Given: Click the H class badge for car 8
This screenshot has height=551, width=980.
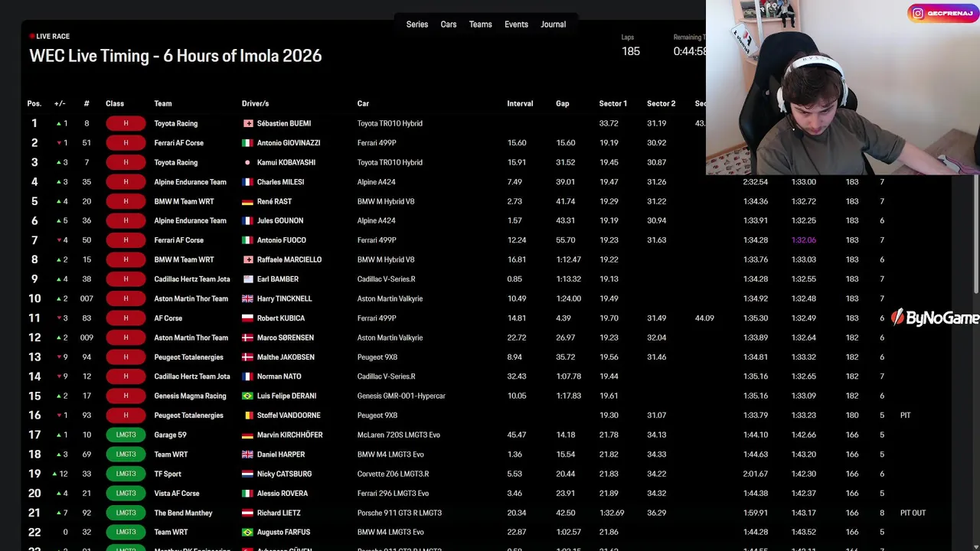Looking at the screenshot, I should [126, 123].
